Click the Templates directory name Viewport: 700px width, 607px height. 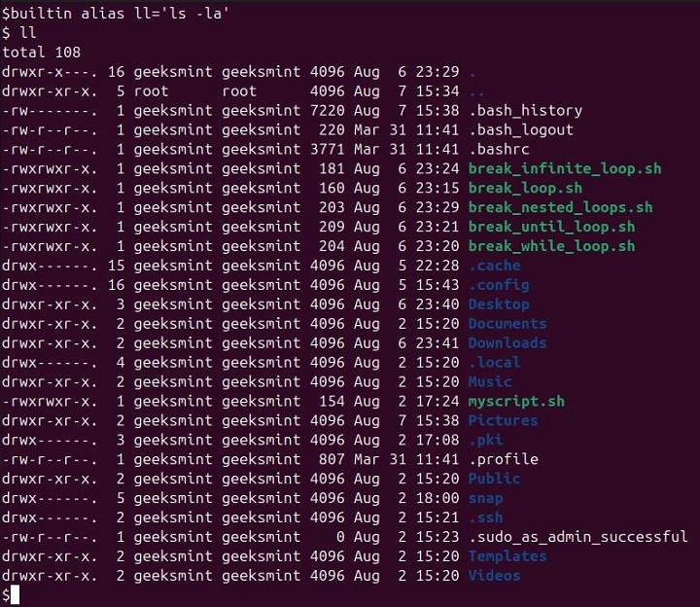[x=507, y=555]
